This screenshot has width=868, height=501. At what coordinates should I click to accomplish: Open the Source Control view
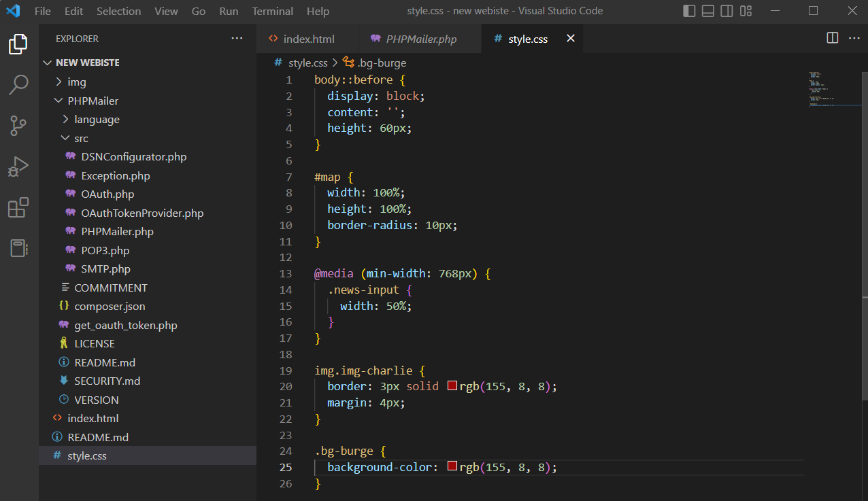click(x=18, y=125)
